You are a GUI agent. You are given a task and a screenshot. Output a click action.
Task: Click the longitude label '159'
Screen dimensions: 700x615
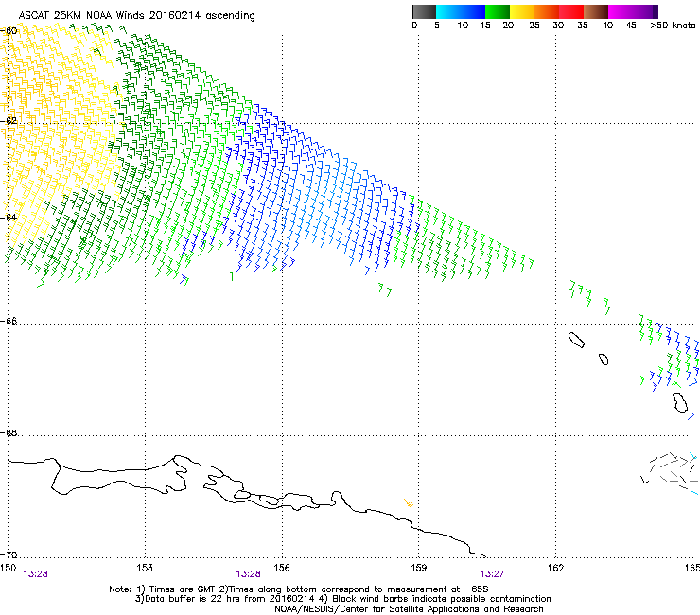point(419,568)
